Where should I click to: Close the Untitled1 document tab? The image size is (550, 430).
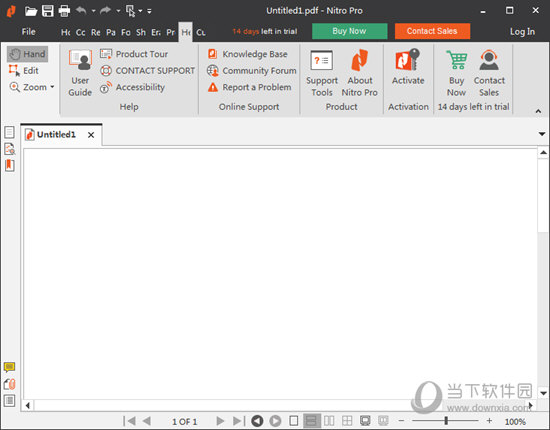(x=91, y=135)
